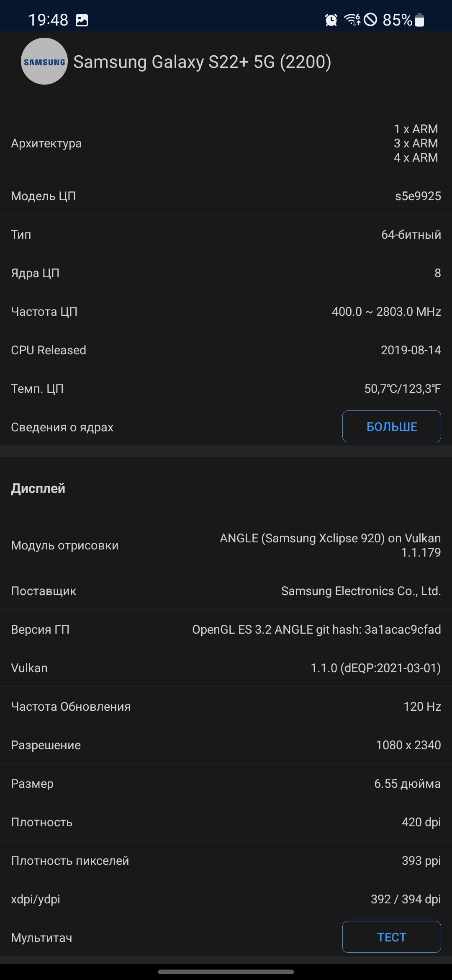
Task: Tap the Vulkan version row
Action: point(226,668)
